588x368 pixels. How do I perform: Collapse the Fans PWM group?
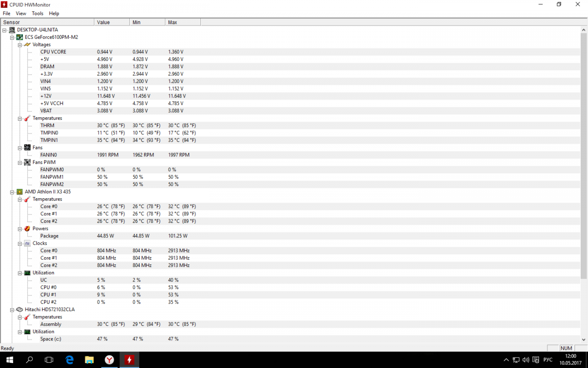[20, 162]
